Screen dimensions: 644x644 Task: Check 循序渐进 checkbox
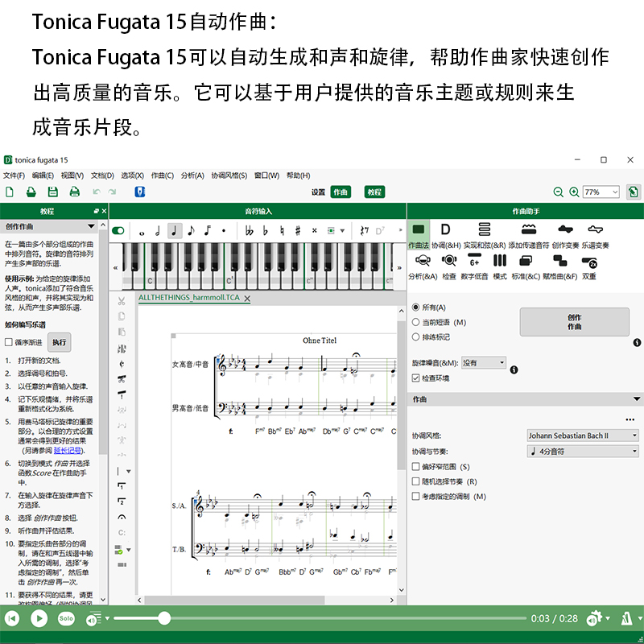(x=9, y=342)
